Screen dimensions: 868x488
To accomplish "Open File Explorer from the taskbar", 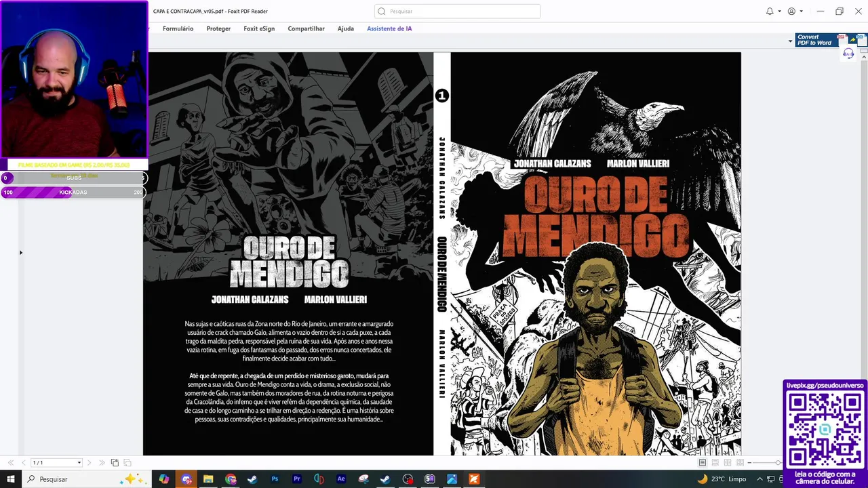I will coord(208,479).
